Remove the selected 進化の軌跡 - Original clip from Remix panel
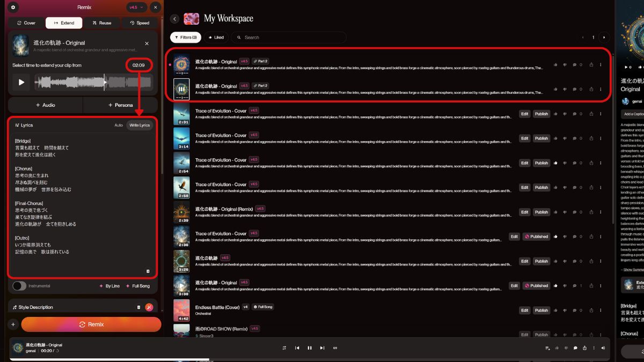The image size is (644, 362). tap(147, 43)
